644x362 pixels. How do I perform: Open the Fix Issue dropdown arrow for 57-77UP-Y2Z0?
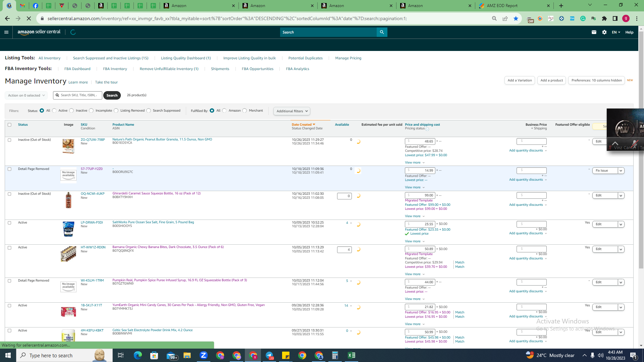[x=621, y=171]
